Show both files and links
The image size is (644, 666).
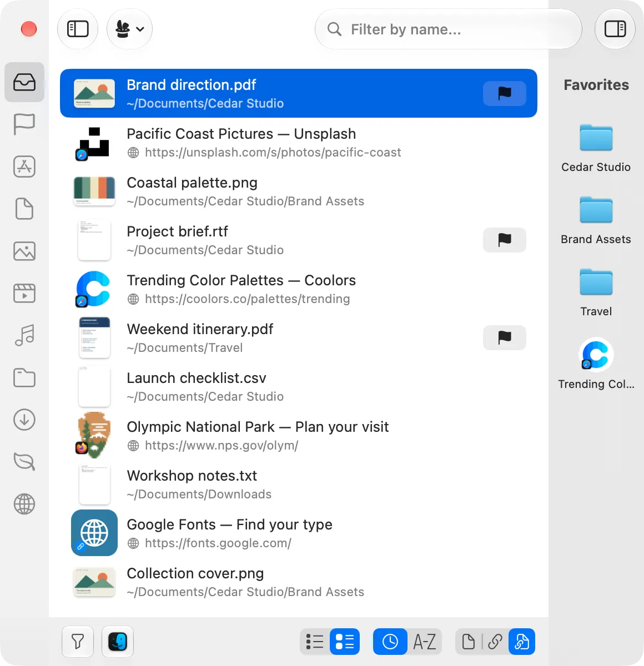coord(522,642)
